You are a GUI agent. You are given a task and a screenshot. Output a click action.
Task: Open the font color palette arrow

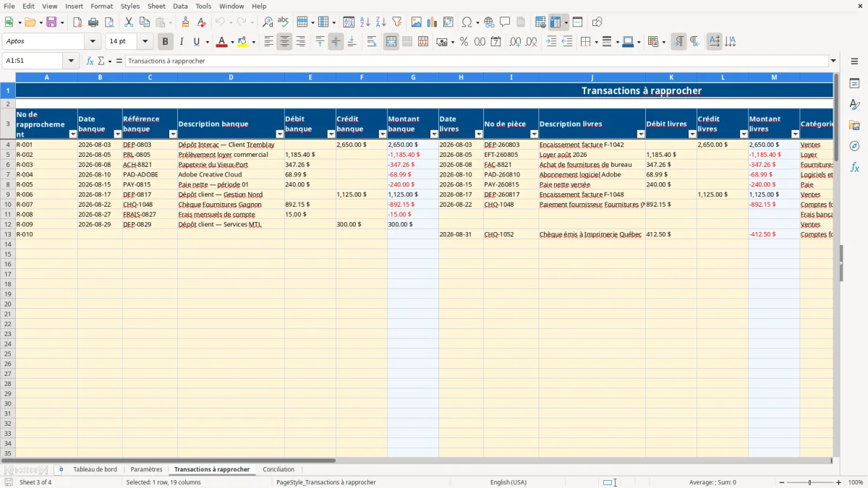coord(232,42)
